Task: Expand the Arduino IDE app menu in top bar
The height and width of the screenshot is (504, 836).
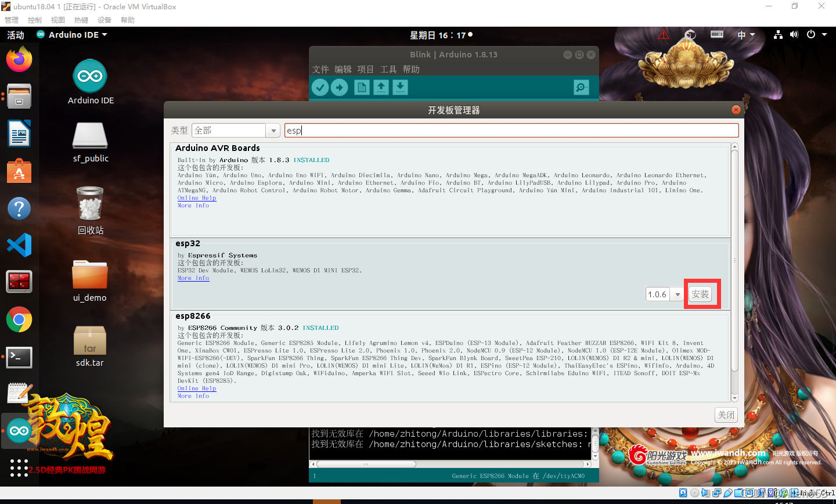Action: [72, 35]
